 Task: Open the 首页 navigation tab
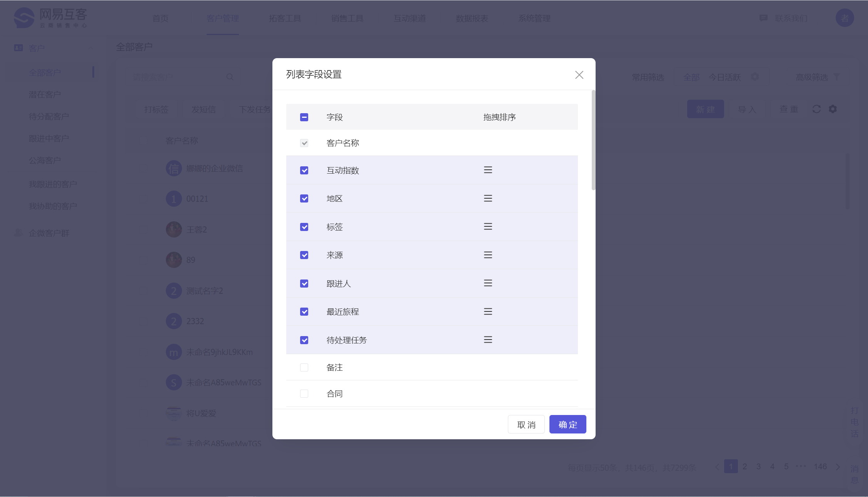[x=160, y=18]
